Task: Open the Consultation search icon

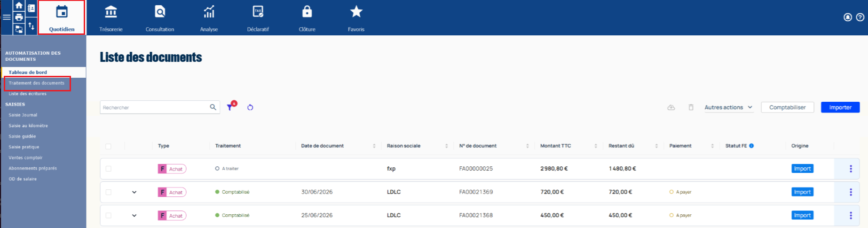Action: [x=160, y=11]
